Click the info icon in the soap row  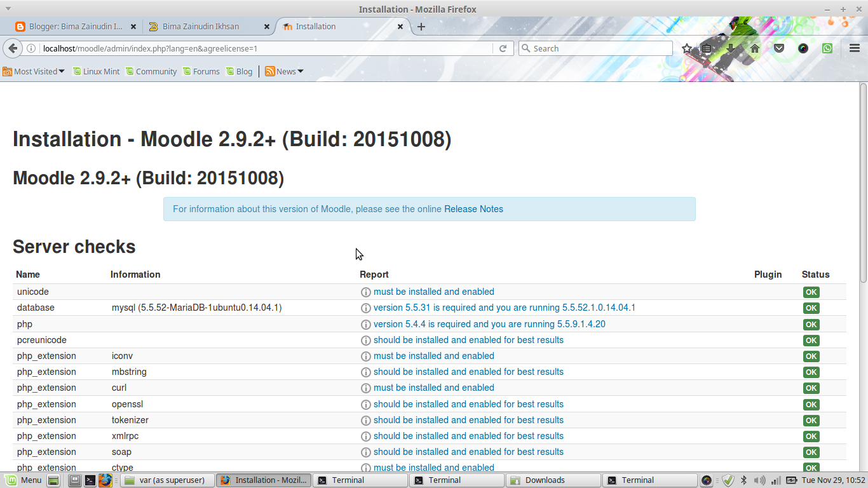pos(366,452)
